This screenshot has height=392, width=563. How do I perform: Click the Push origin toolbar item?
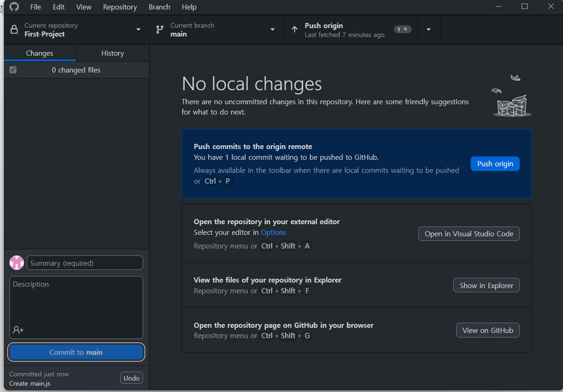(x=351, y=30)
